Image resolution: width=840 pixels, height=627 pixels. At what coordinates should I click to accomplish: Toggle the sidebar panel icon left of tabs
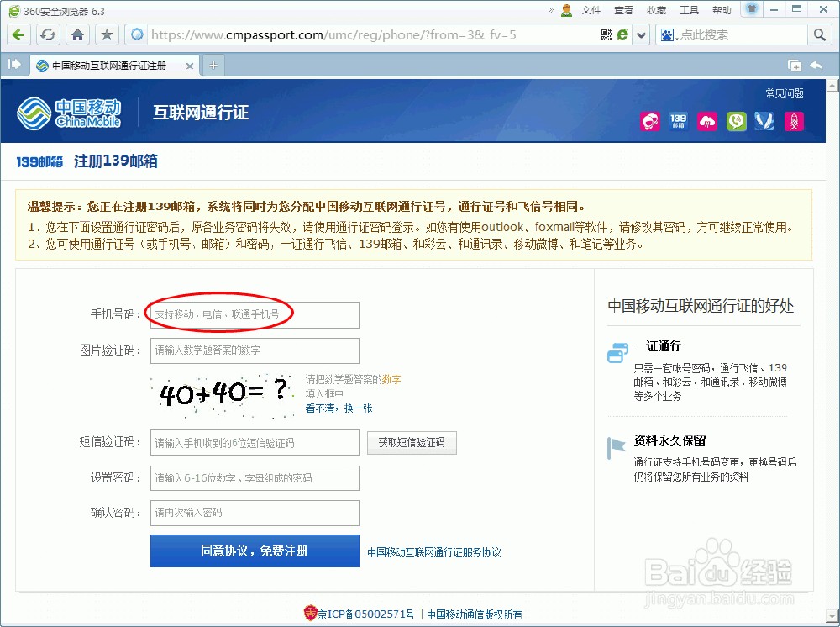[14, 65]
